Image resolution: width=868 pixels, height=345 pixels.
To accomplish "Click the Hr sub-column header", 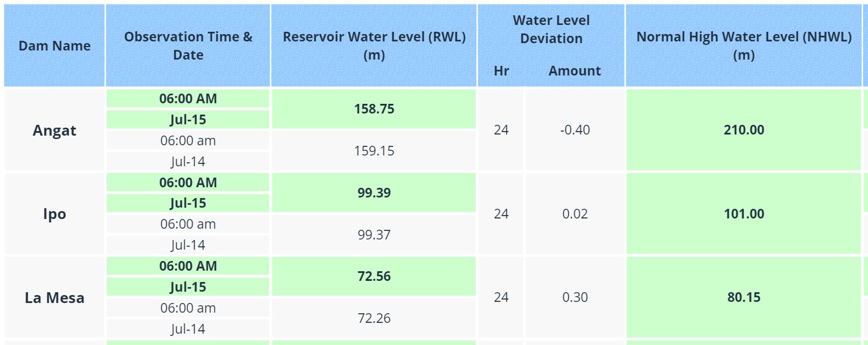I will pos(501,71).
